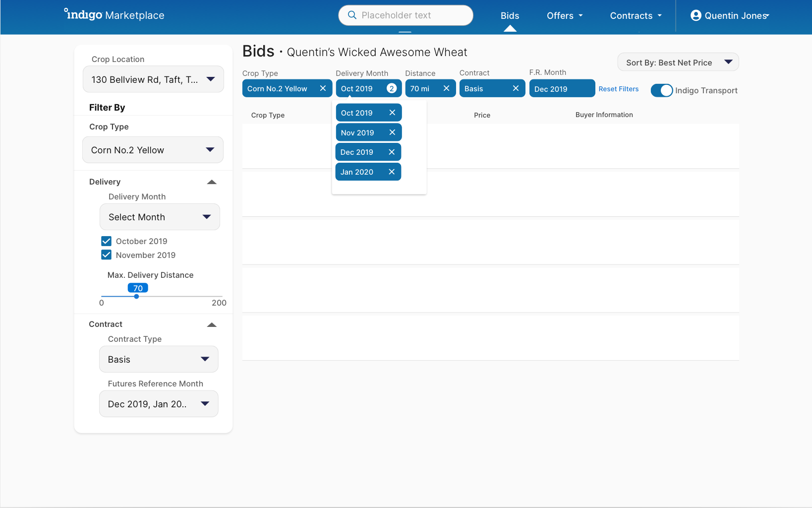Open the Sort By Best Net Price dropdown
The image size is (812, 508).
point(678,62)
